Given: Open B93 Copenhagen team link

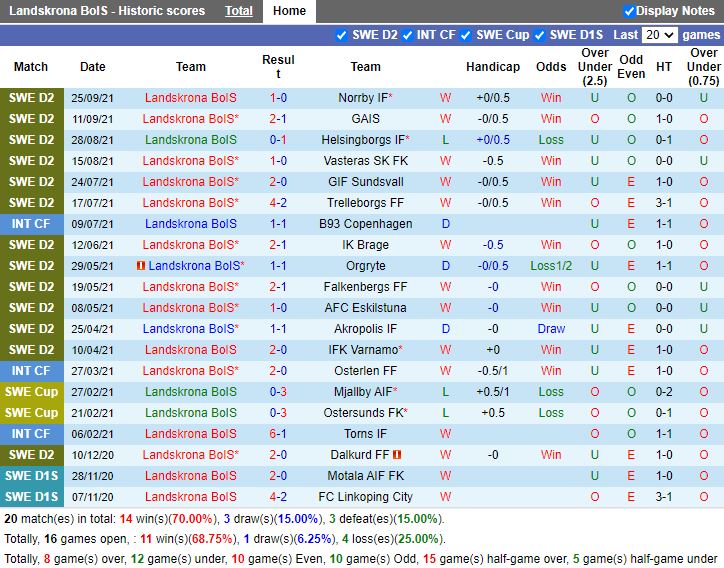Looking at the screenshot, I should [x=365, y=224].
